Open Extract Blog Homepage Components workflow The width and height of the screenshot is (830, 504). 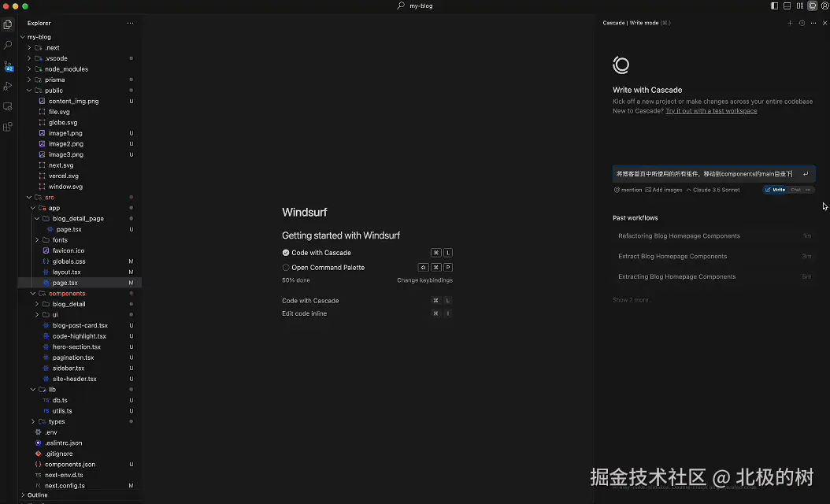(x=714, y=256)
